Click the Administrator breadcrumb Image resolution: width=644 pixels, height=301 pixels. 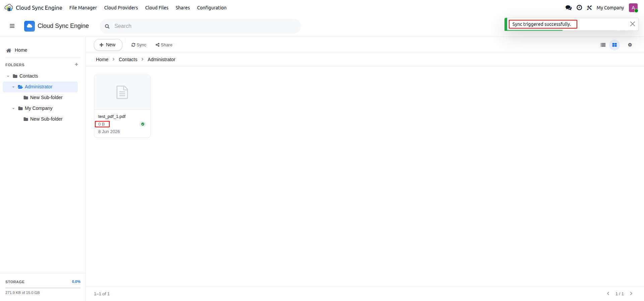pos(161,59)
